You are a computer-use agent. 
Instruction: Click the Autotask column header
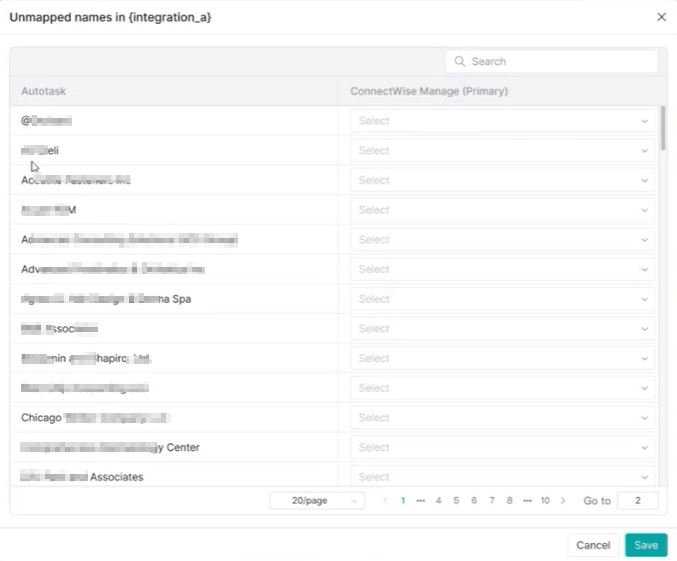(x=44, y=91)
